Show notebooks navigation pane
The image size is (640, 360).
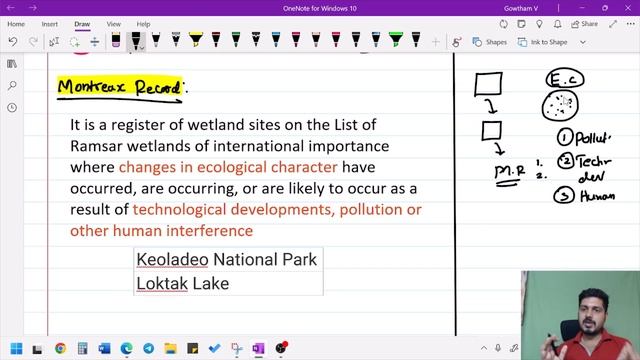(x=12, y=64)
